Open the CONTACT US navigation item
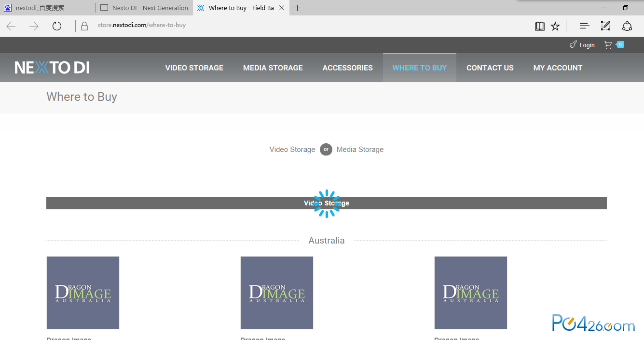The width and height of the screenshot is (644, 340). click(490, 68)
